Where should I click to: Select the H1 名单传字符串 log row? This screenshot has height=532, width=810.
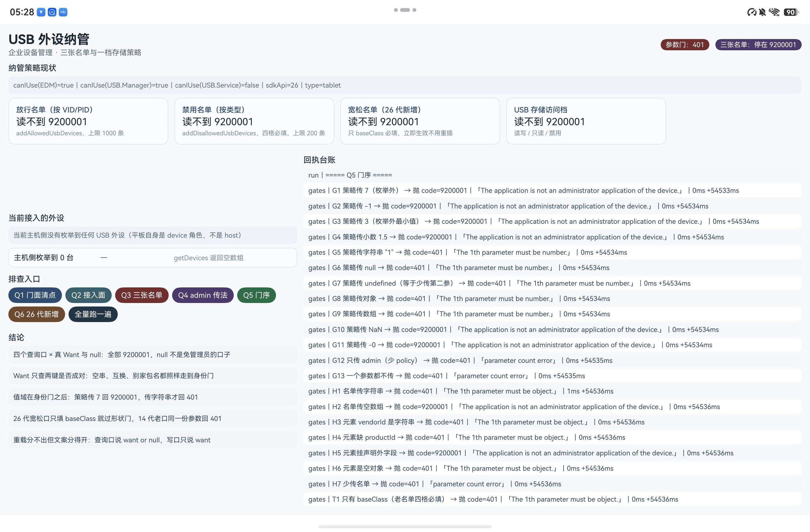[x=552, y=391]
